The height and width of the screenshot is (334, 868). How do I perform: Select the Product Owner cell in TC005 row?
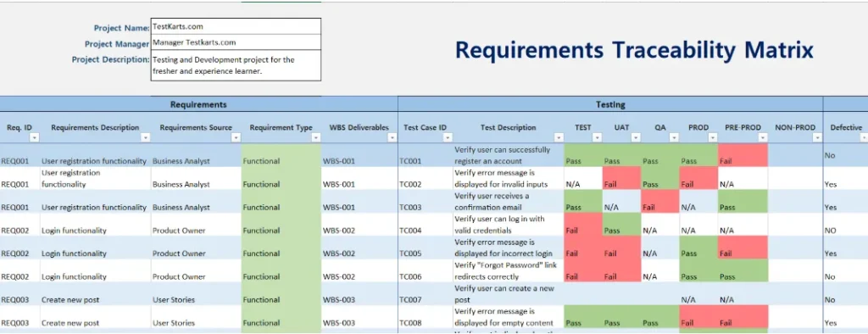click(x=196, y=248)
